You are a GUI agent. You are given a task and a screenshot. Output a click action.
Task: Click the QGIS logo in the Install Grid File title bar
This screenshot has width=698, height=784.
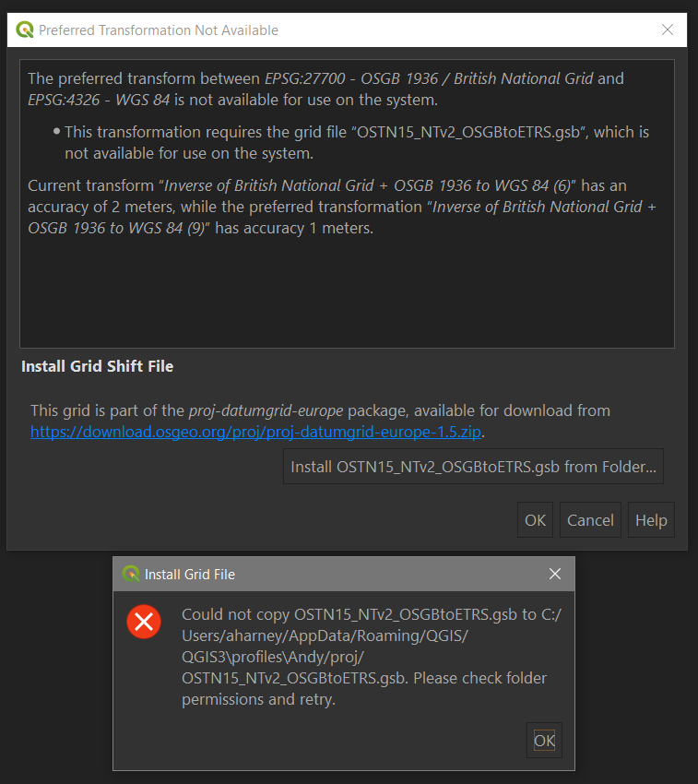pyautogui.click(x=131, y=574)
